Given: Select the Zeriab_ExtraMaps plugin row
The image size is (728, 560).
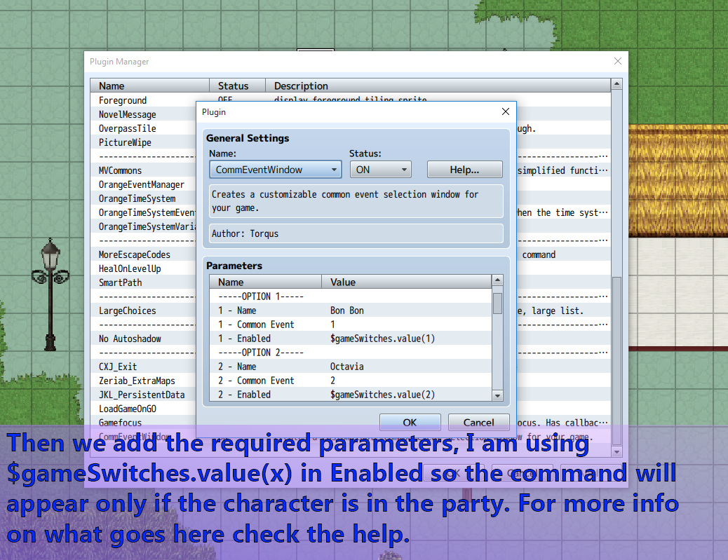Looking at the screenshot, I should point(144,381).
